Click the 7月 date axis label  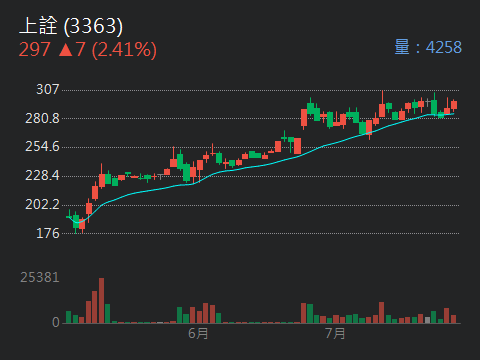(x=335, y=333)
